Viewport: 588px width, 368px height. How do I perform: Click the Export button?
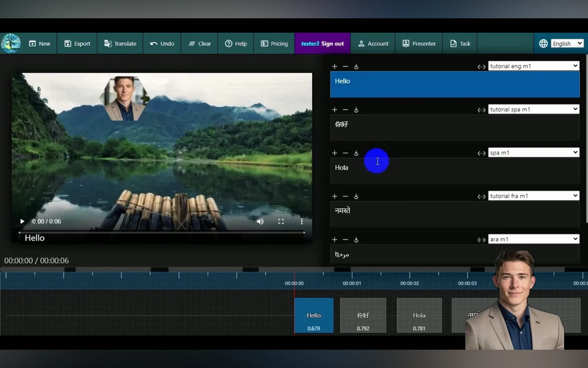[x=77, y=44]
